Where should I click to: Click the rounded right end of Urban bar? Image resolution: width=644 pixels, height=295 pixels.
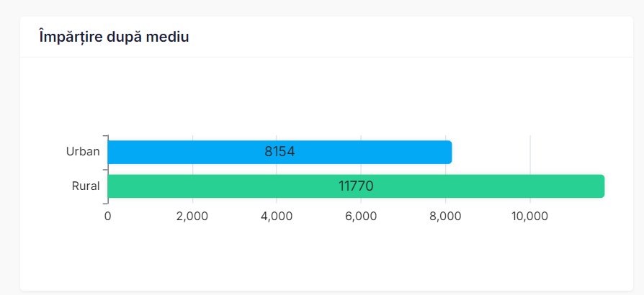(x=449, y=152)
